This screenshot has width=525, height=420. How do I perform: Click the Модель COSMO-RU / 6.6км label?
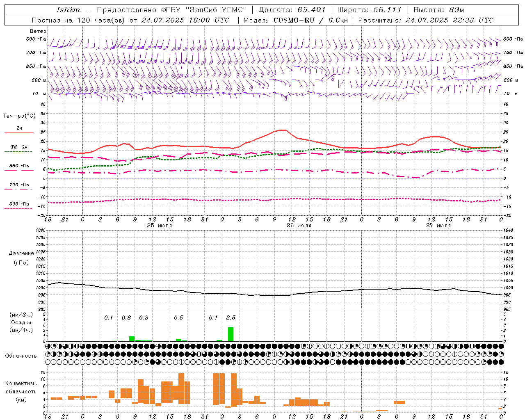tap(296, 20)
